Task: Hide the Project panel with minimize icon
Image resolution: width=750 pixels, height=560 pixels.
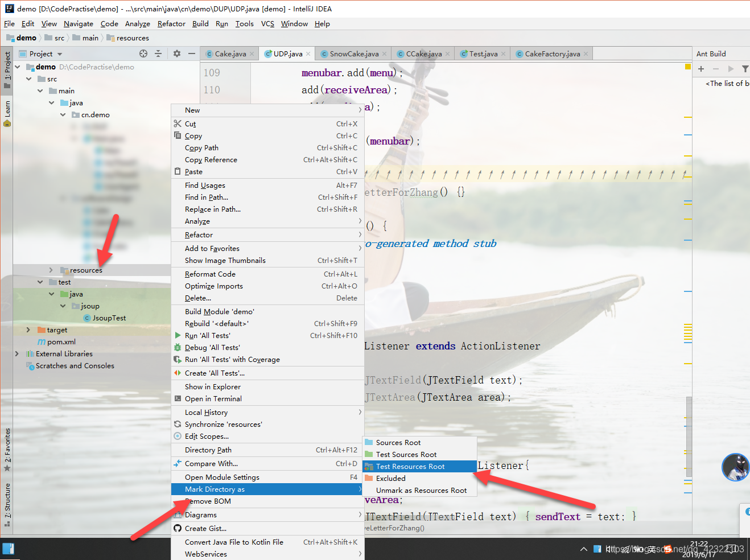Action: pos(192,53)
